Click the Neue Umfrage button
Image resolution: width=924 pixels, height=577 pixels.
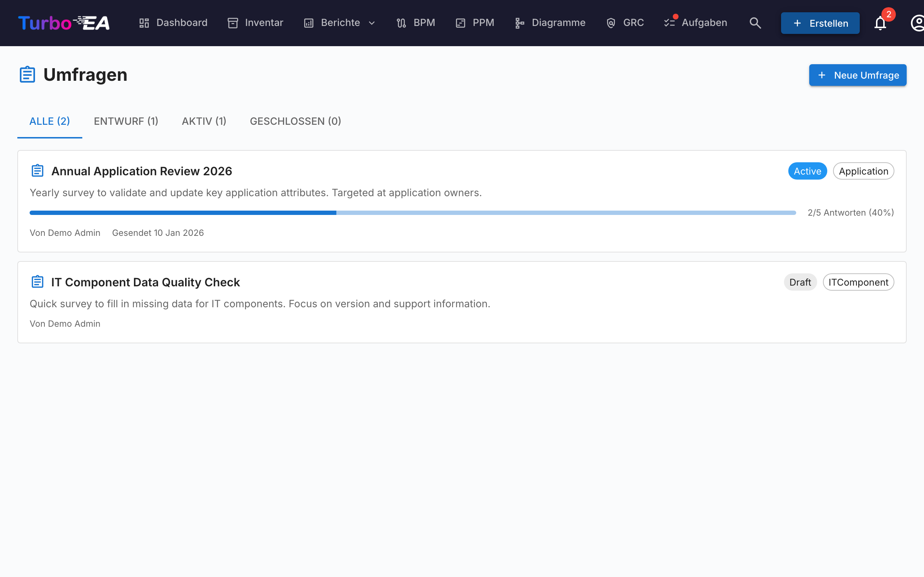pyautogui.click(x=858, y=75)
